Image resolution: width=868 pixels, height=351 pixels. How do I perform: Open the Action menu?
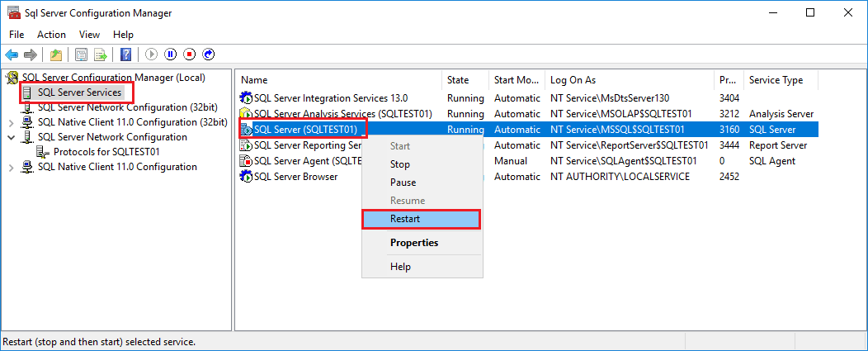tap(51, 35)
